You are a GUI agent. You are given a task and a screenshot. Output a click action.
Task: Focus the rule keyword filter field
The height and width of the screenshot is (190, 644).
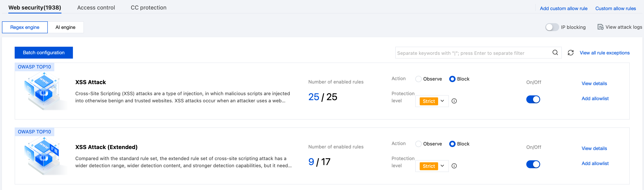pos(473,53)
